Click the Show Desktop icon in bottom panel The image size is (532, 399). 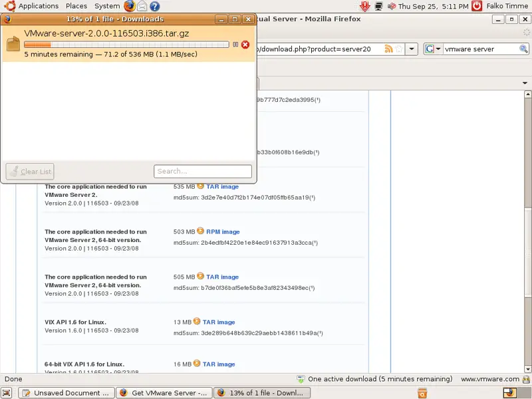coord(7,393)
